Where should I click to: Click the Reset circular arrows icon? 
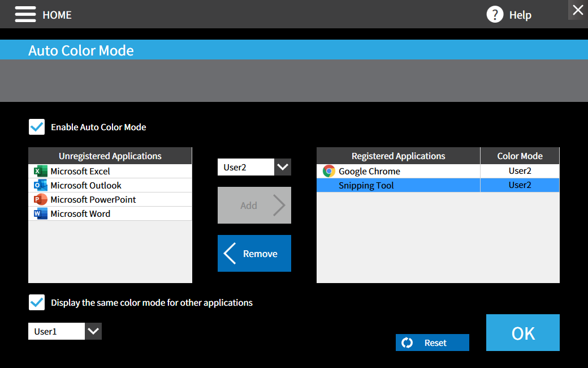(x=407, y=343)
